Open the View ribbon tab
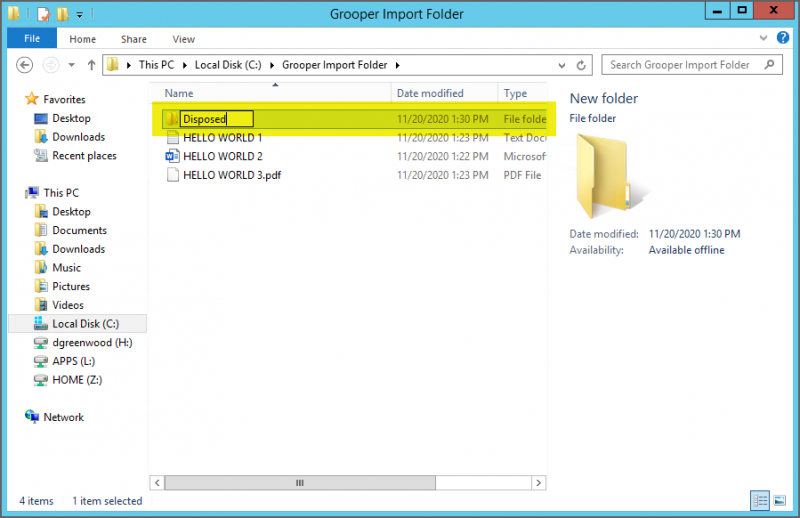Viewport: 800px width, 518px height. (183, 39)
